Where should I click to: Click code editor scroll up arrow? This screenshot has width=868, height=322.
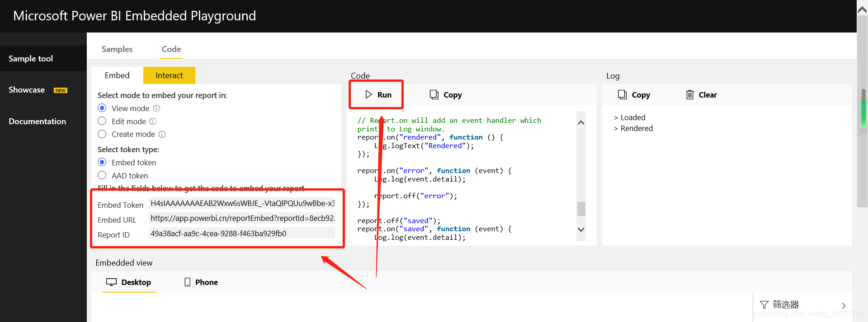pyautogui.click(x=581, y=122)
